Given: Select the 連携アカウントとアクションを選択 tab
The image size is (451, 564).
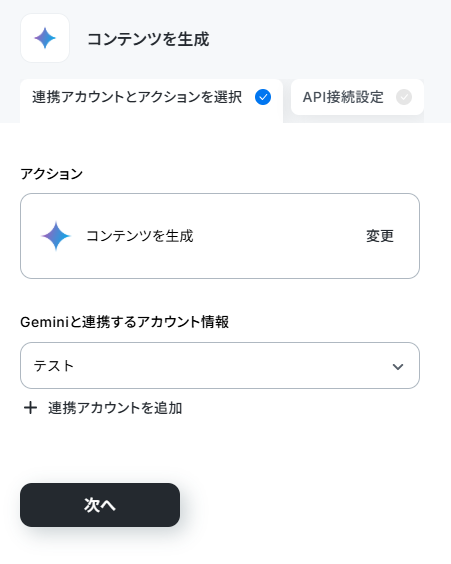Looking at the screenshot, I should (151, 101).
